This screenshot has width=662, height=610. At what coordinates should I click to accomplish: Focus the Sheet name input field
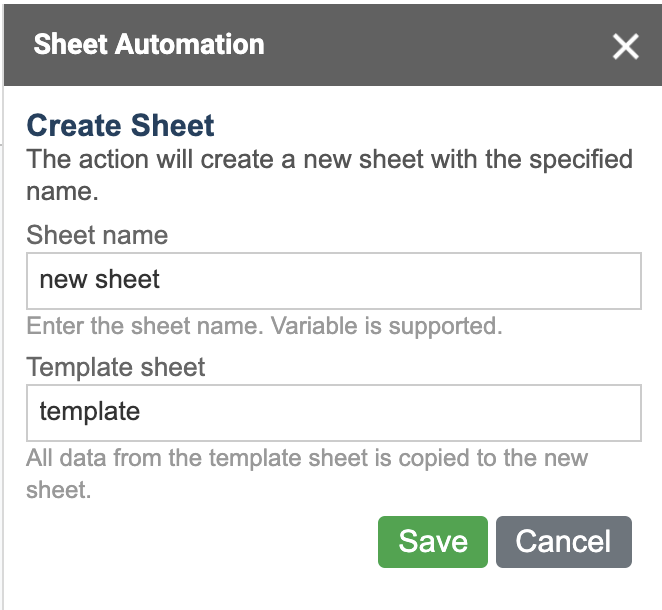tap(334, 281)
